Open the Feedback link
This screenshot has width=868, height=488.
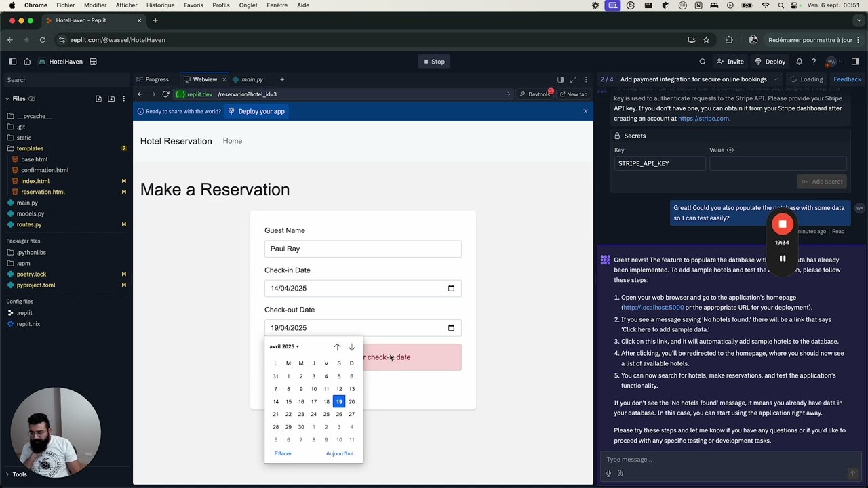click(847, 79)
